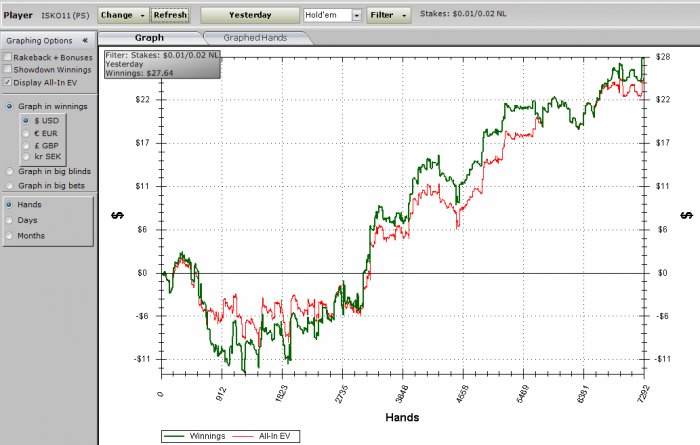Uncheck Display All-In EV

pyautogui.click(x=7, y=82)
